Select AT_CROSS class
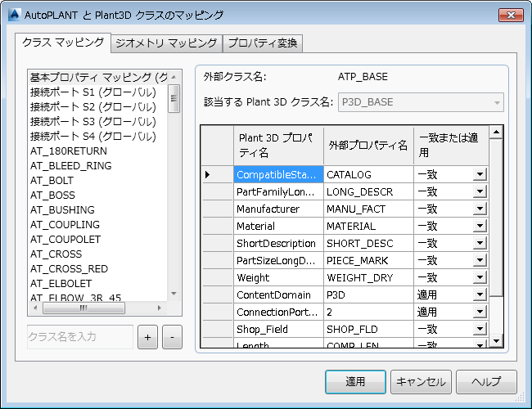 [x=98, y=254]
